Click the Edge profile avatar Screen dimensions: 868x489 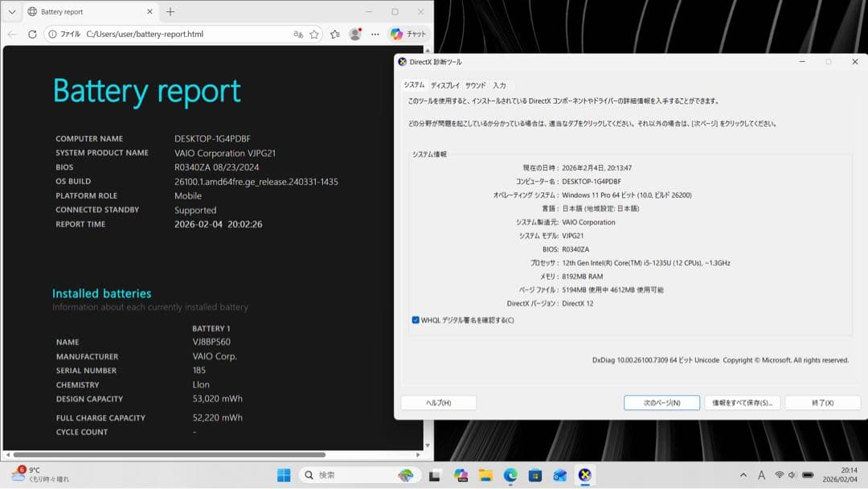pyautogui.click(x=354, y=34)
